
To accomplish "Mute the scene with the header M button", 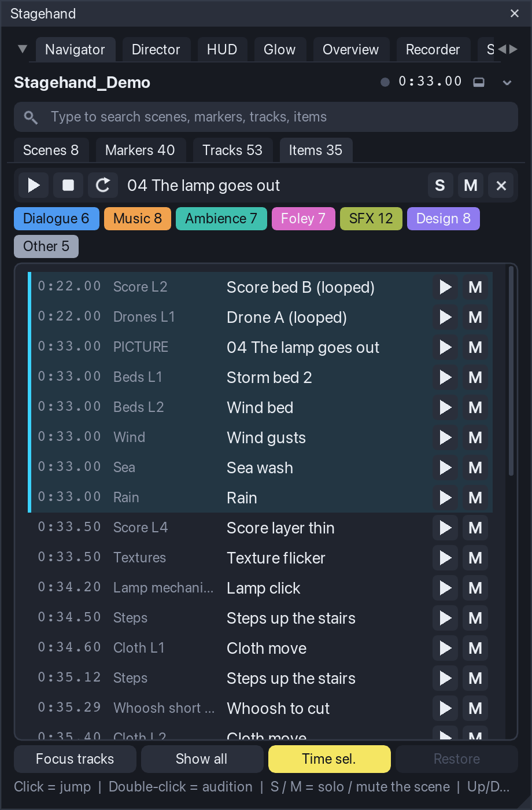I will point(471,185).
